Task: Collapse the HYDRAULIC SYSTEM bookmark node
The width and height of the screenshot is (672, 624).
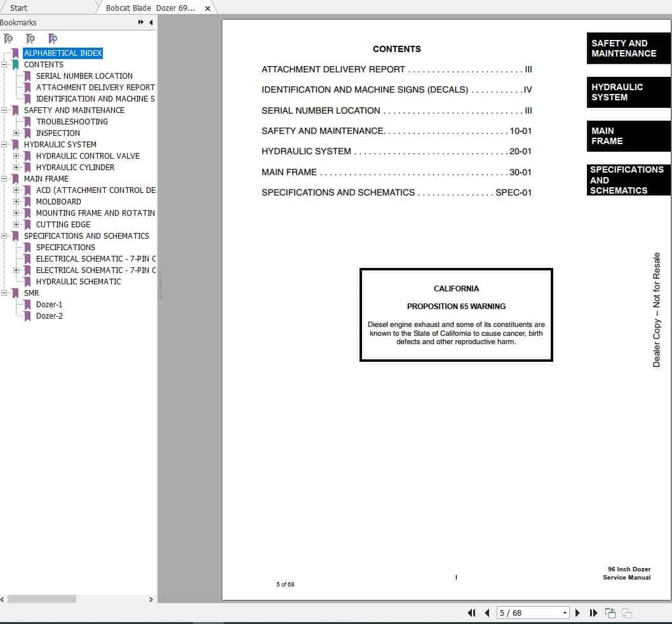Action: tap(4, 144)
